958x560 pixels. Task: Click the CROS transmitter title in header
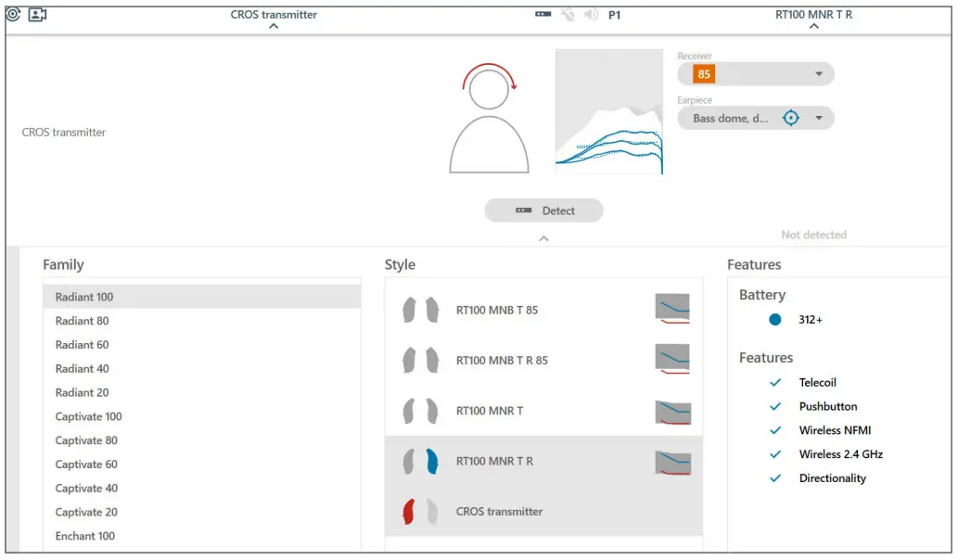274,15
